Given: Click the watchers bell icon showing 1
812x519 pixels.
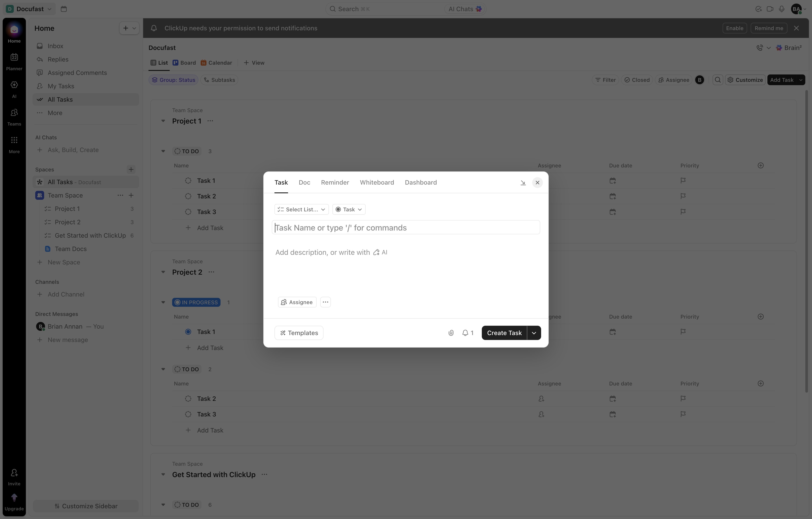Looking at the screenshot, I should [x=468, y=333].
